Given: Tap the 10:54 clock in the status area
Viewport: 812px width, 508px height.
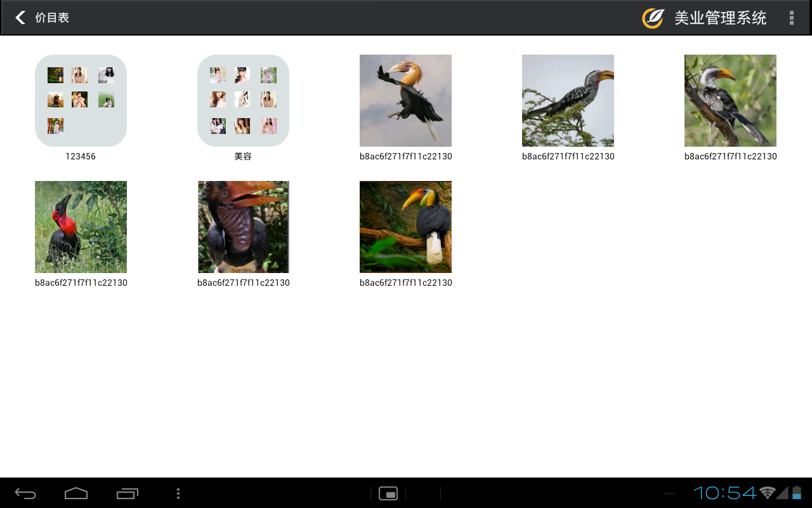Looking at the screenshot, I should coord(725,493).
